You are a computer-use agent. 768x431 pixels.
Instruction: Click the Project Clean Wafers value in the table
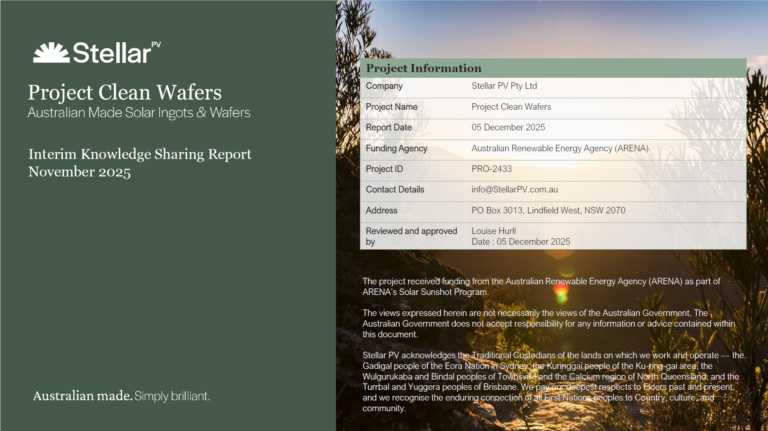coord(511,107)
